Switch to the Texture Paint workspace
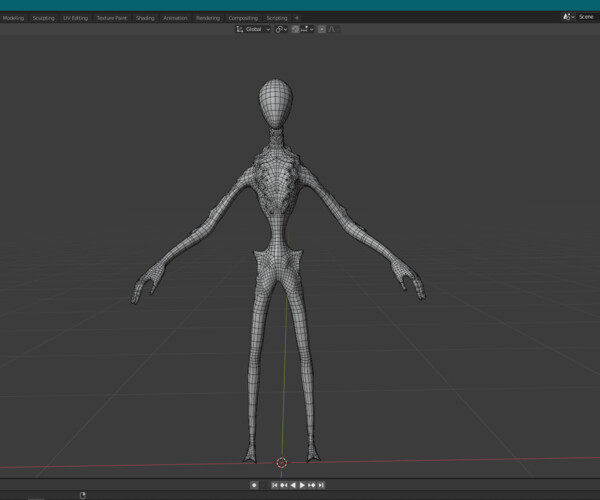Screen dimensions: 600x500 (x=112, y=18)
